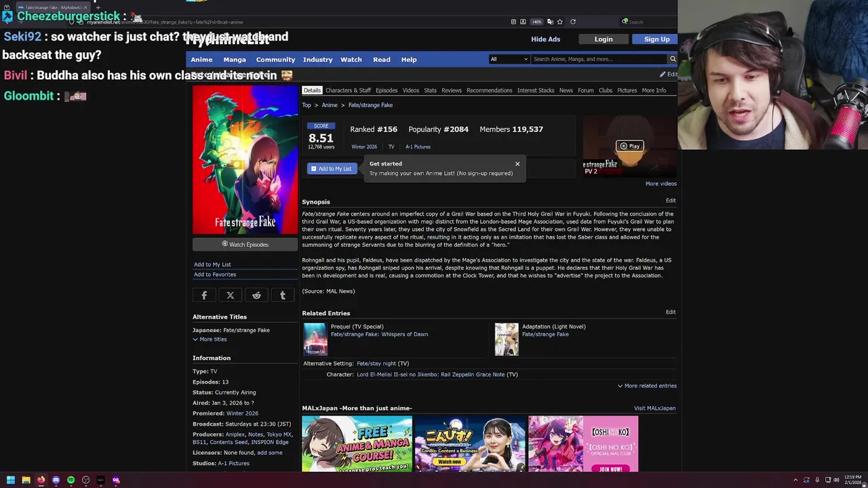Open Discord from the taskbar
The width and height of the screenshot is (868, 488).
56,480
